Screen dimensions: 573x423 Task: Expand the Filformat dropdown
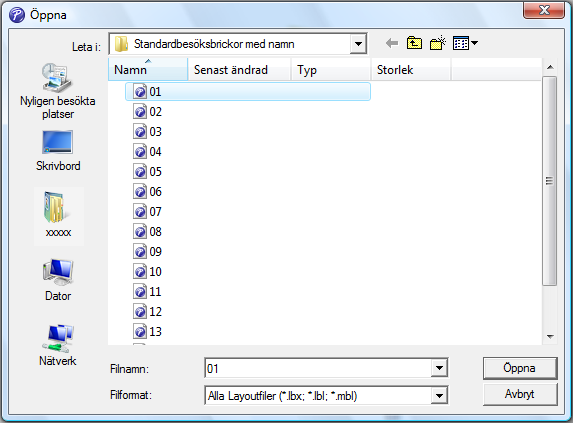pos(439,396)
